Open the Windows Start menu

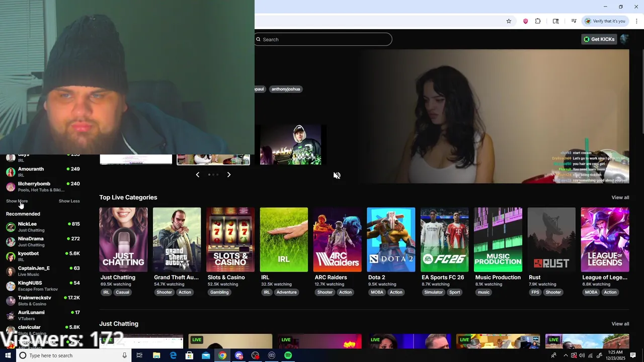point(8,355)
